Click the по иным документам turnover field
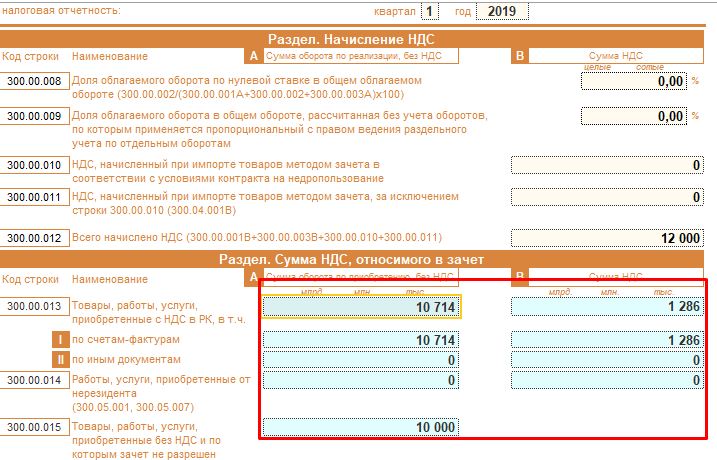 click(360, 359)
